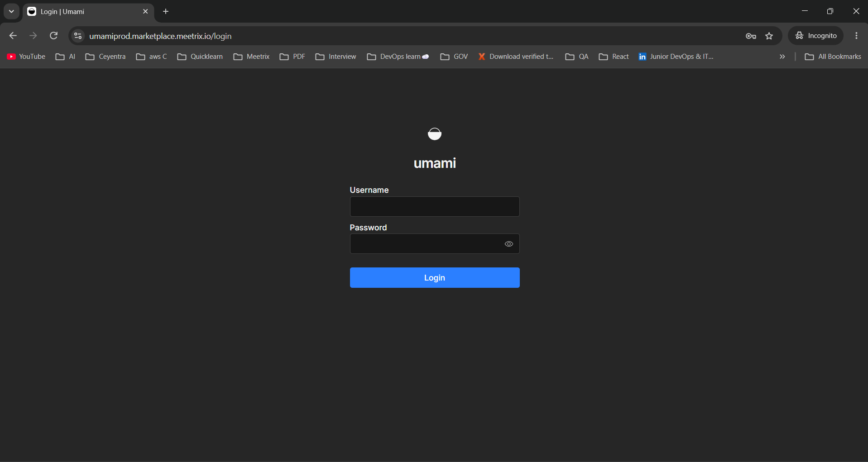Toggle password visibility eye icon
Image resolution: width=868 pixels, height=462 pixels.
509,244
